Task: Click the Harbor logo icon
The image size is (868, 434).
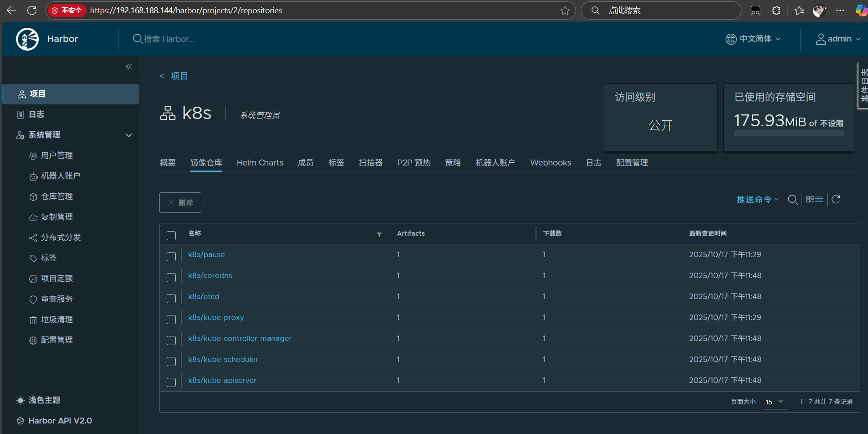Action: (x=27, y=39)
